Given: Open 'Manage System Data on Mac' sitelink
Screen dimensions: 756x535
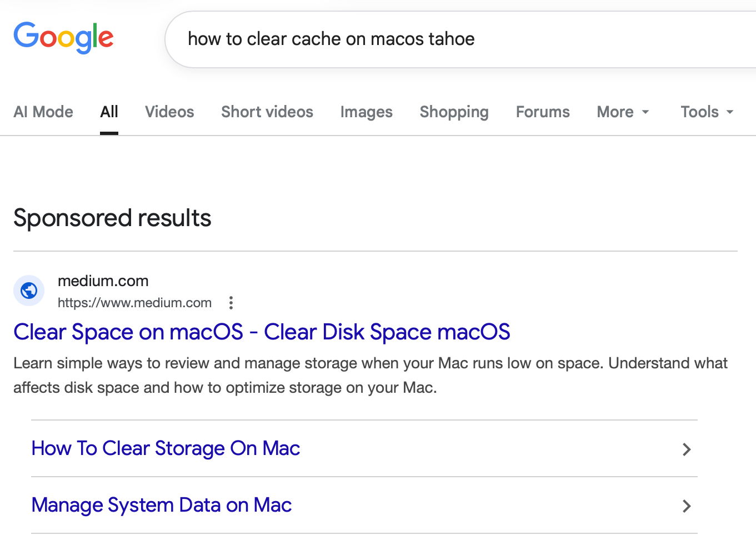Looking at the screenshot, I should coord(162,505).
